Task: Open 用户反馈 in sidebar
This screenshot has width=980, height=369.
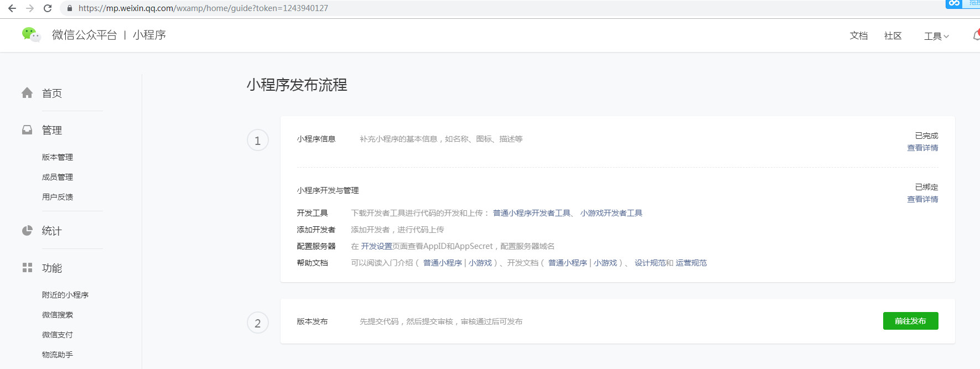Action: (58, 197)
